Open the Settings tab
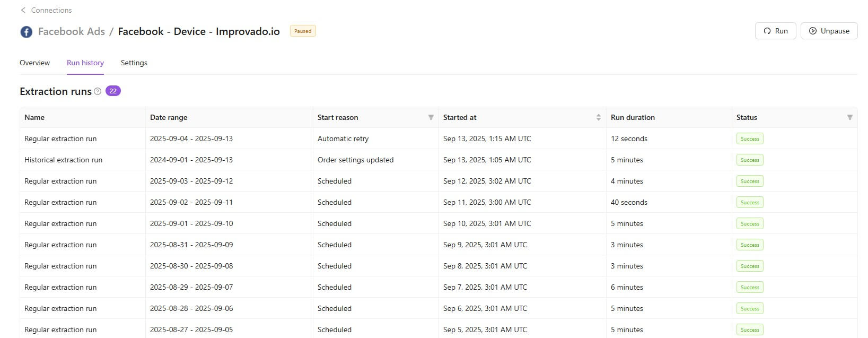 (x=134, y=63)
